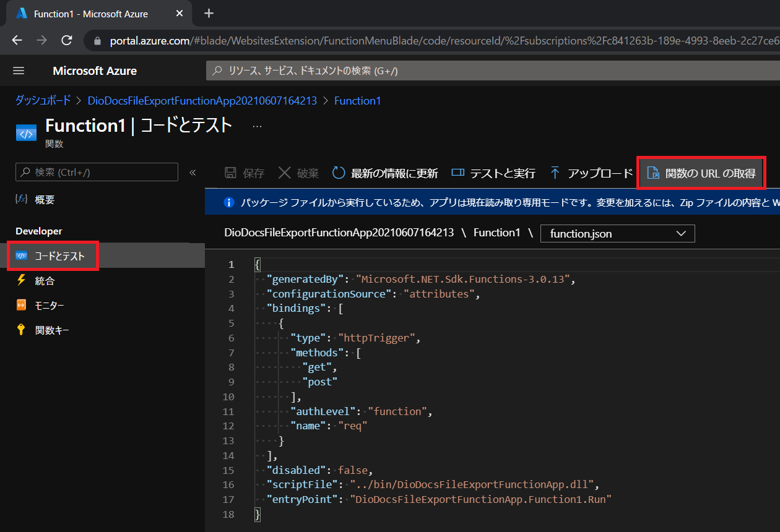Open the function.json file dropdown
The height and width of the screenshot is (532, 780).
pyautogui.click(x=618, y=233)
